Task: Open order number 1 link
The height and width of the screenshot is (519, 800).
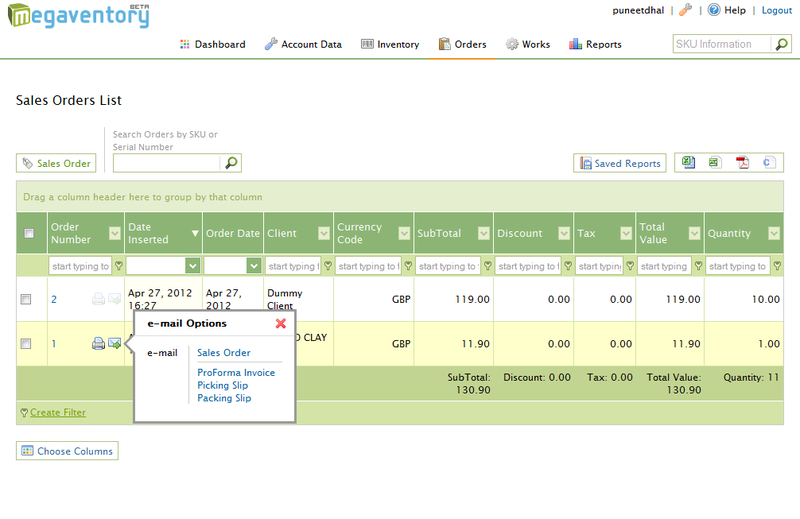Action: click(x=54, y=344)
